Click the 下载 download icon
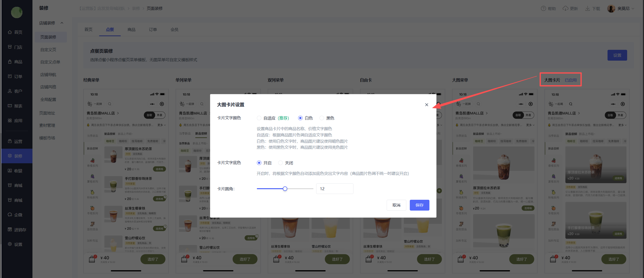Viewport: 644px width, 278px height. 588,9
